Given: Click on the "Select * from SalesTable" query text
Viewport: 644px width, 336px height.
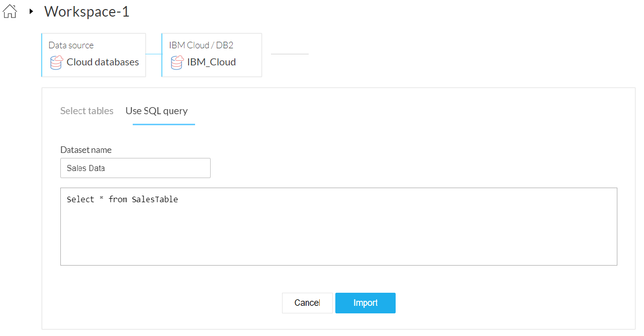Looking at the screenshot, I should (122, 200).
